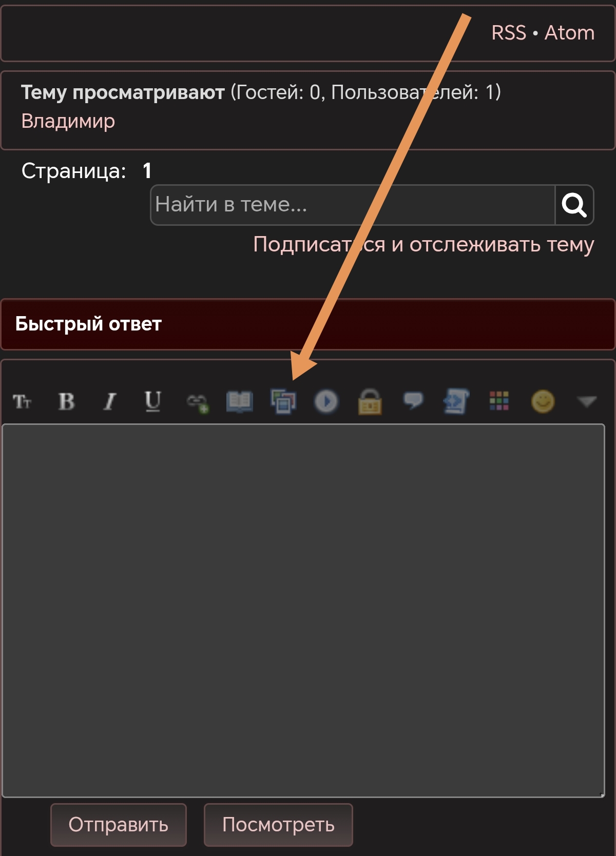This screenshot has width=616, height=856.
Task: Click the Посмотреть preview button
Action: [278, 825]
